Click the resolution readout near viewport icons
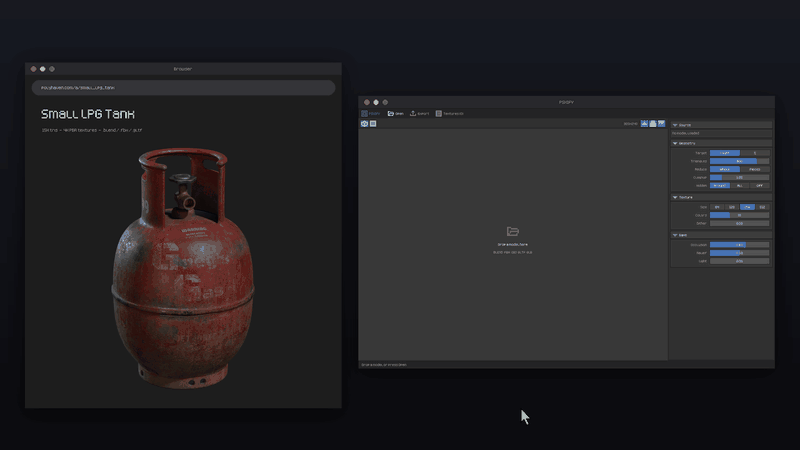Image resolution: width=800 pixels, height=450 pixels. point(631,124)
